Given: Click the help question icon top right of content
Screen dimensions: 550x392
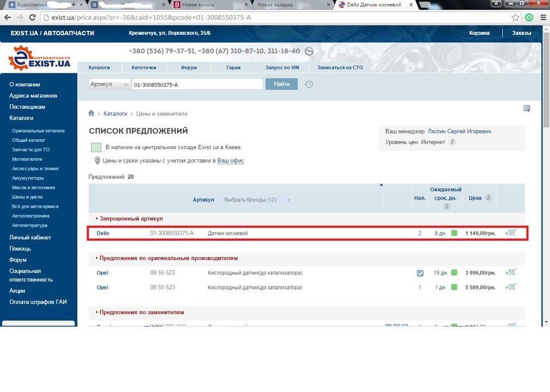Looking at the screenshot, I should 527,108.
